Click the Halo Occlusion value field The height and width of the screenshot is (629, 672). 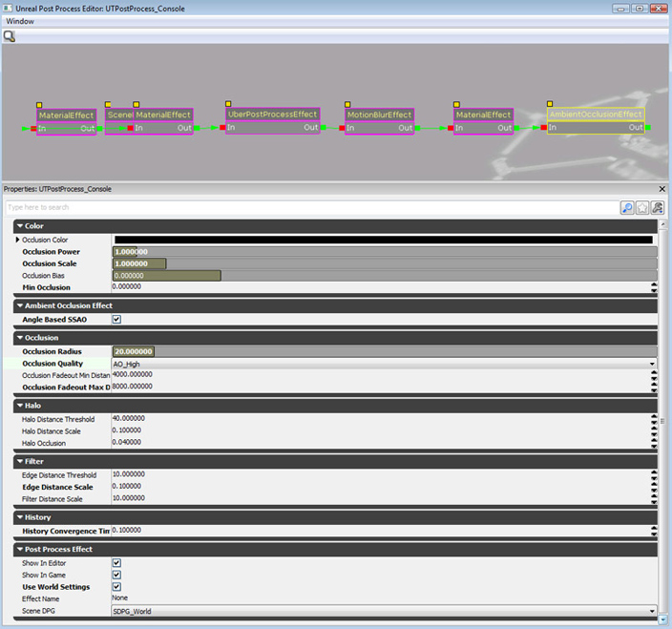point(381,442)
